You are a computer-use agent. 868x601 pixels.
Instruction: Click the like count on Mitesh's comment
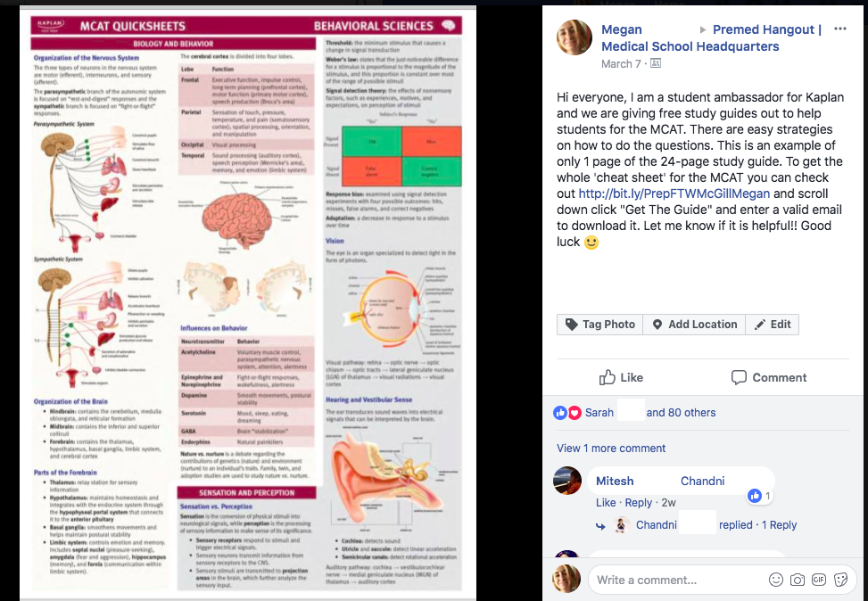(760, 496)
